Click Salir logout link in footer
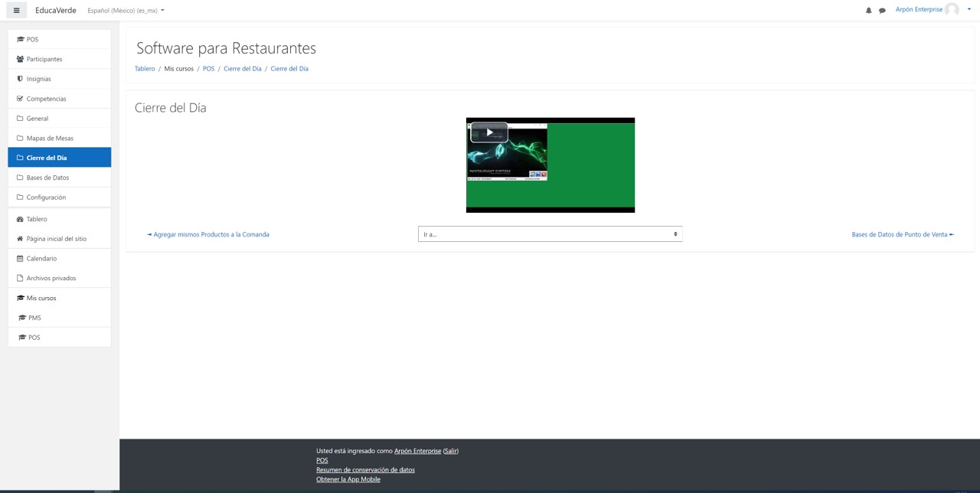The image size is (980, 493). coord(451,451)
